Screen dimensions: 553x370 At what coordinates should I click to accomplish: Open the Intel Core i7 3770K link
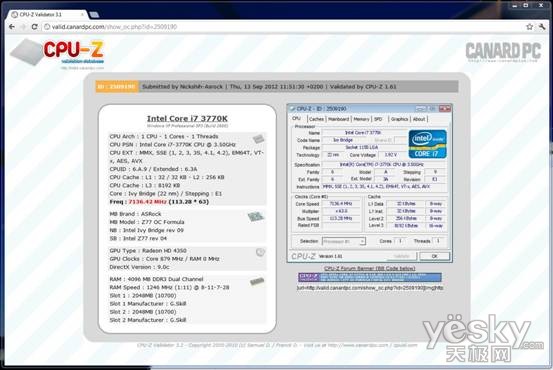(187, 119)
